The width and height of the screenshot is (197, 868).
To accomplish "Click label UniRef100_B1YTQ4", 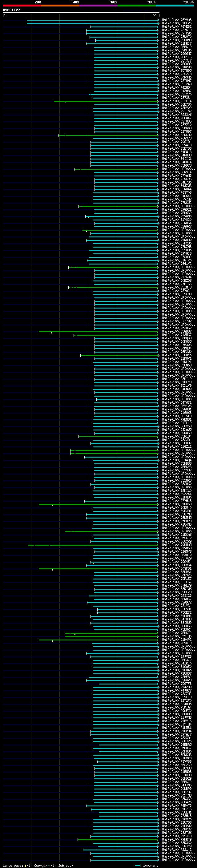I will (x=177, y=724).
